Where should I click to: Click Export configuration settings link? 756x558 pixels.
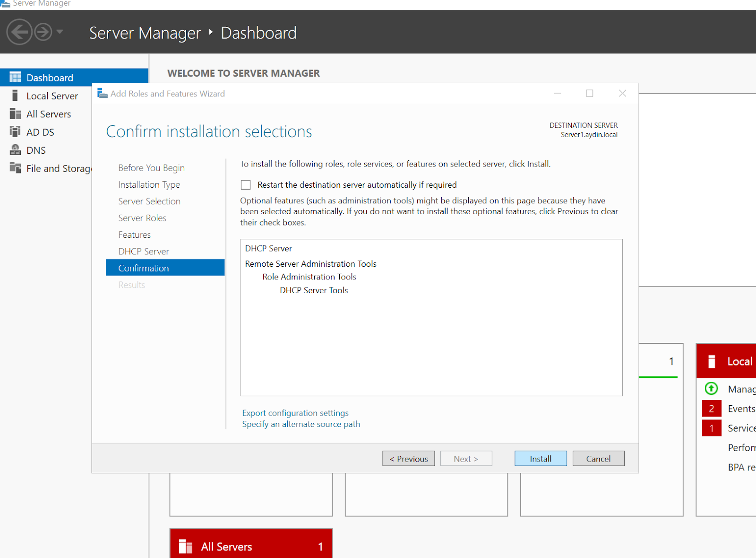[x=295, y=413]
